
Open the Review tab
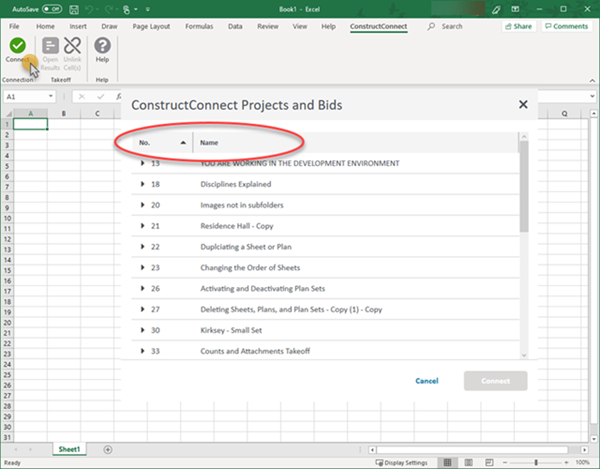[268, 26]
